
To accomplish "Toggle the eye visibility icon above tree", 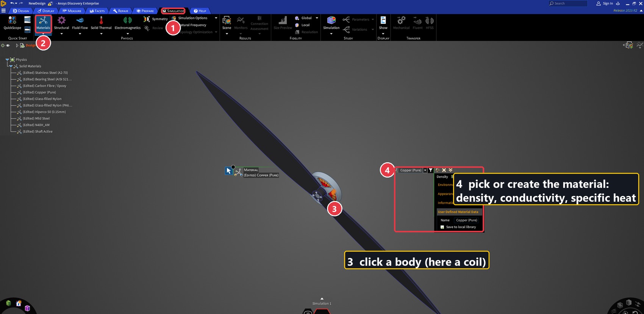I will coord(8,45).
